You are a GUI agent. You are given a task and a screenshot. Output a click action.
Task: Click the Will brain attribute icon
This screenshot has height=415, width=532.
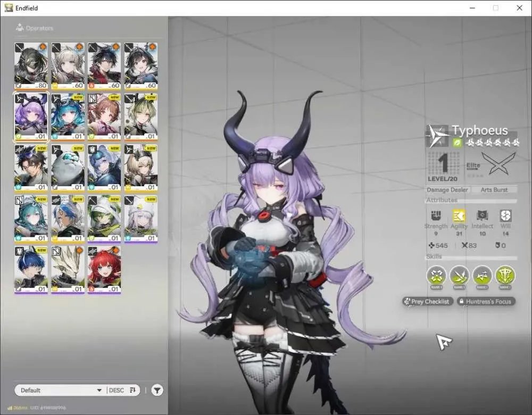pos(505,215)
